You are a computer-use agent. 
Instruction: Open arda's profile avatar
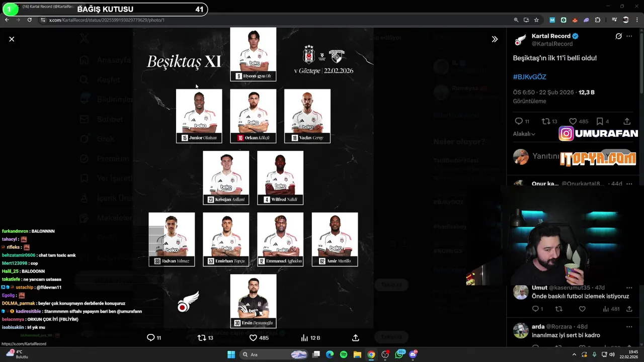[x=521, y=330]
